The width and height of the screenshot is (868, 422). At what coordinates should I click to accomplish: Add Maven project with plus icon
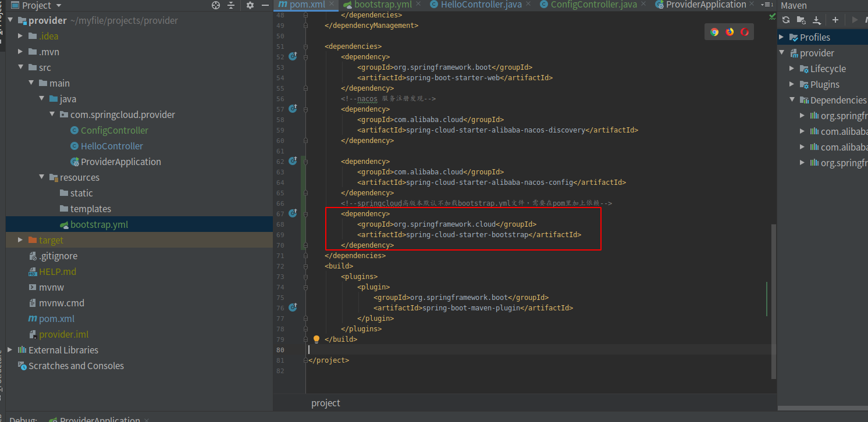click(835, 20)
